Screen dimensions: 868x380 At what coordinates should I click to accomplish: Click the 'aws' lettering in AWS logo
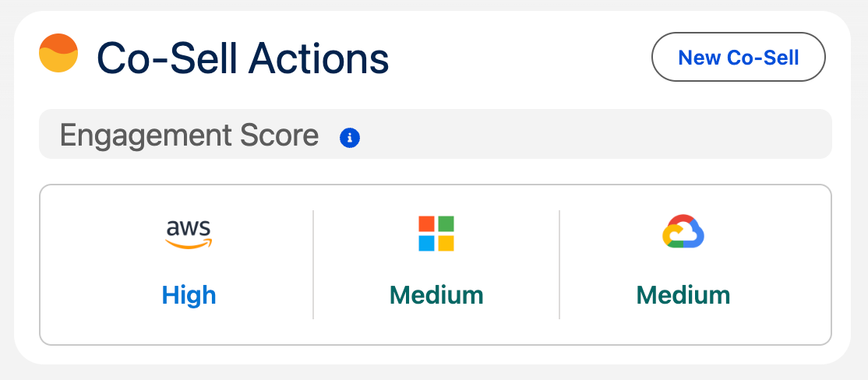pos(189,228)
